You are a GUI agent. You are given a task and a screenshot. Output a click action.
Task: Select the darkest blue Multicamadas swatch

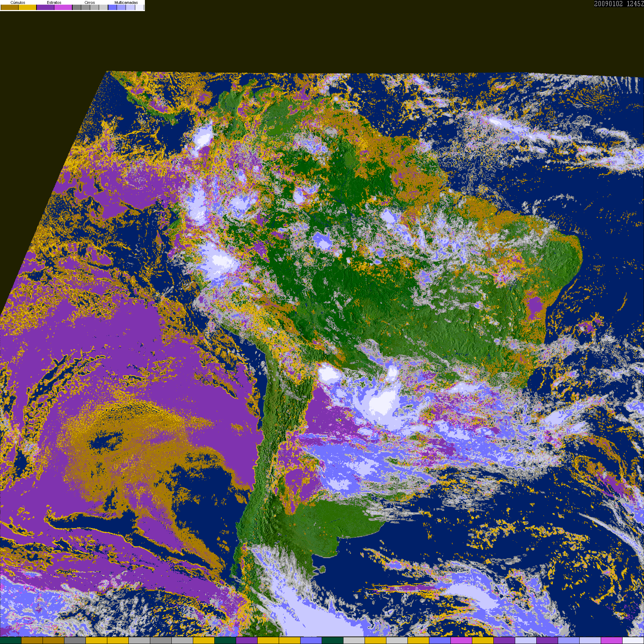pyautogui.click(x=112, y=7)
